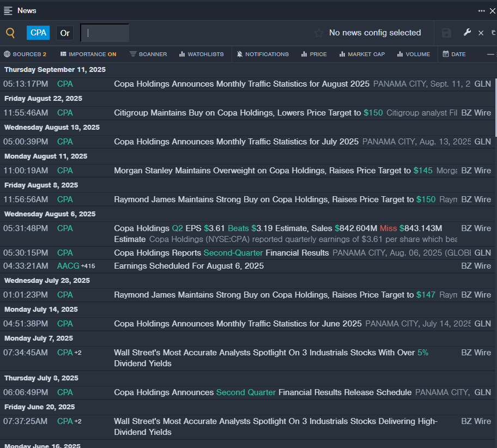Select the Volume filter
497x448 pixels.
(x=414, y=55)
